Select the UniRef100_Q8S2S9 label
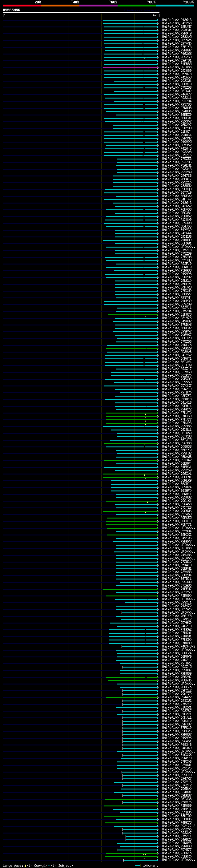Viewport: 197px width, 868px height. click(x=177, y=57)
